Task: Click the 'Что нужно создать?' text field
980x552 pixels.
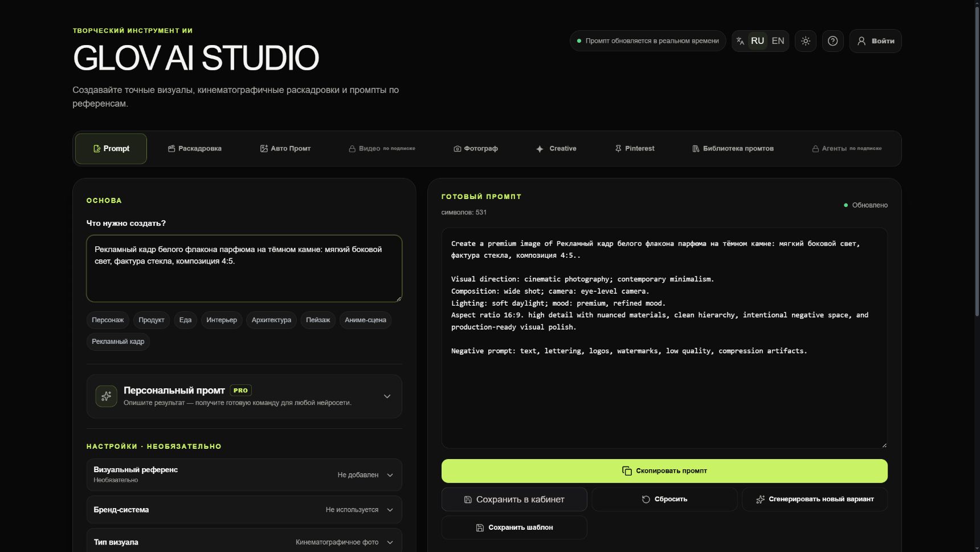Action: pyautogui.click(x=244, y=269)
